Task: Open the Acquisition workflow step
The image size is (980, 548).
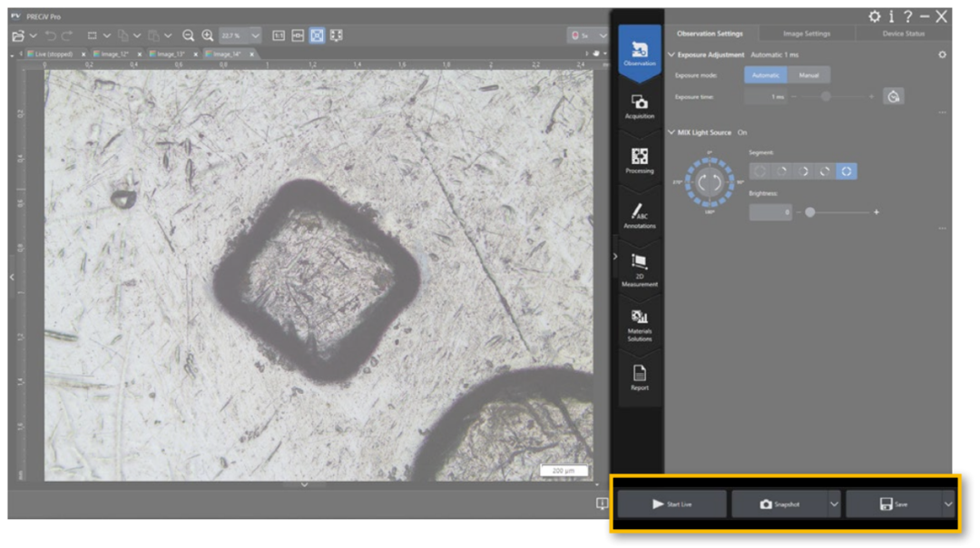Action: pos(640,106)
